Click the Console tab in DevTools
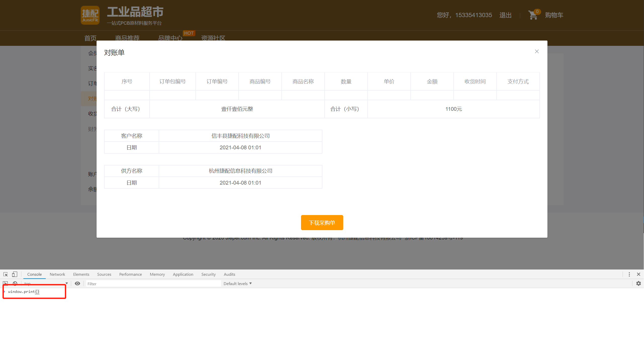Viewport: 644px width, 349px height. [x=34, y=274]
